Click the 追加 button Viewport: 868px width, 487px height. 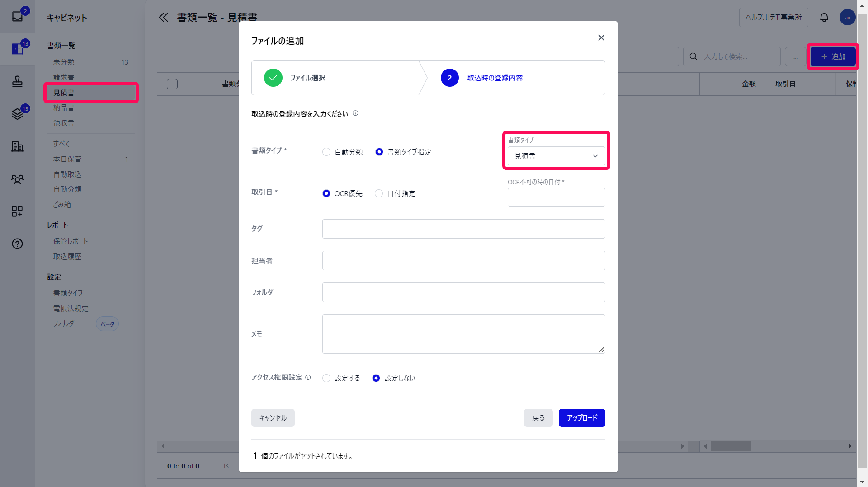(x=833, y=56)
